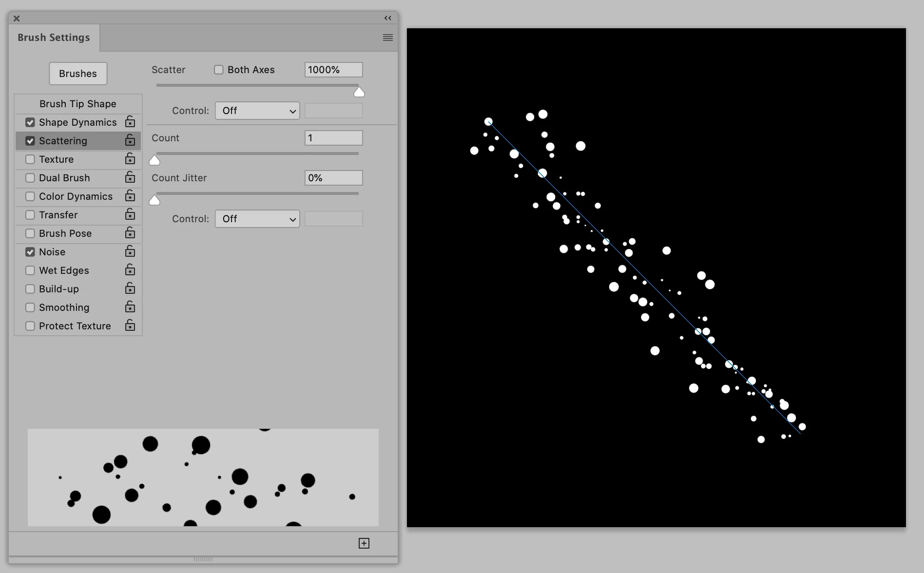Image resolution: width=924 pixels, height=573 pixels.
Task: Close the Brush Settings panel
Action: [17, 19]
